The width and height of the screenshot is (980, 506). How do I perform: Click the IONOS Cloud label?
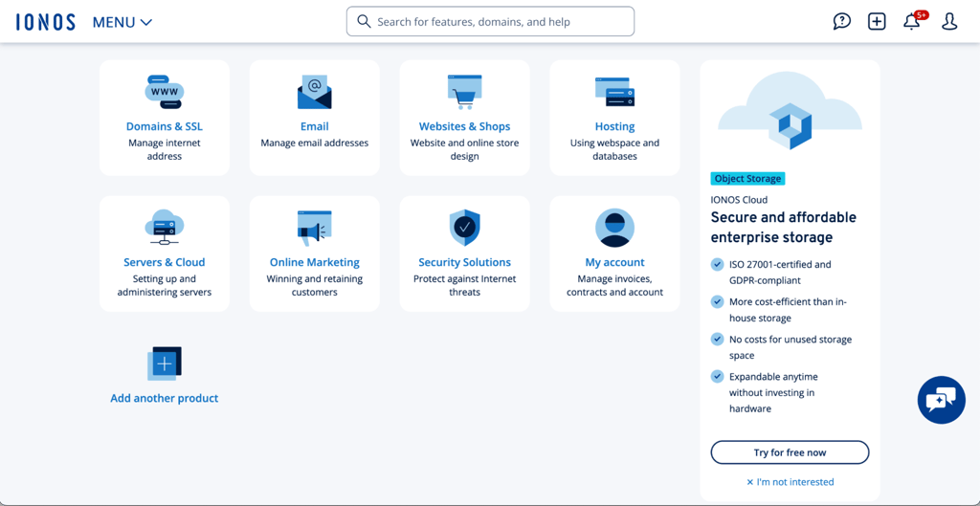coord(739,200)
